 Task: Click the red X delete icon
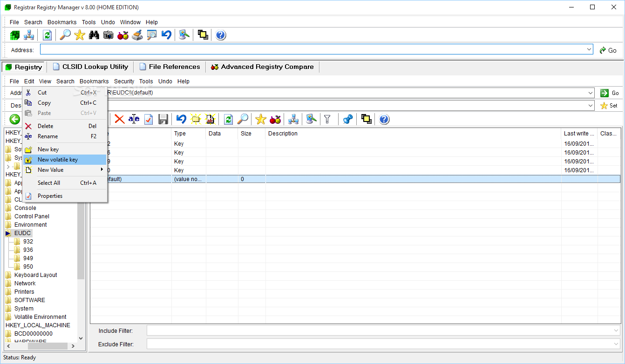coord(120,119)
